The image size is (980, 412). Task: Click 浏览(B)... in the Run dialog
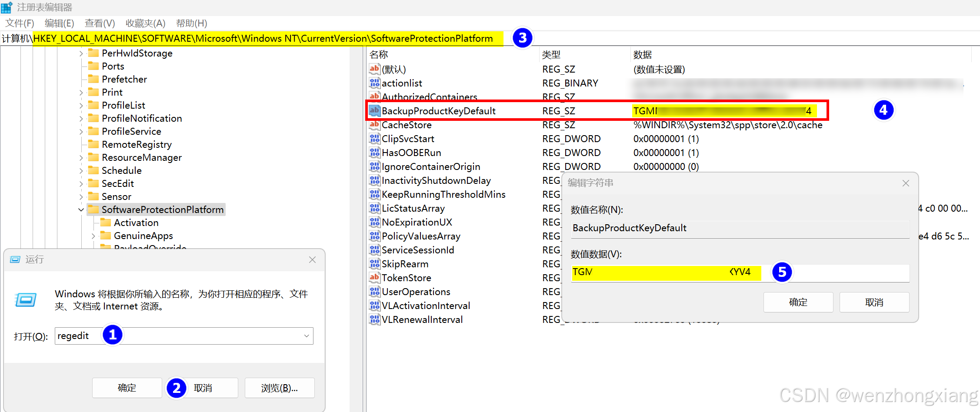(280, 388)
